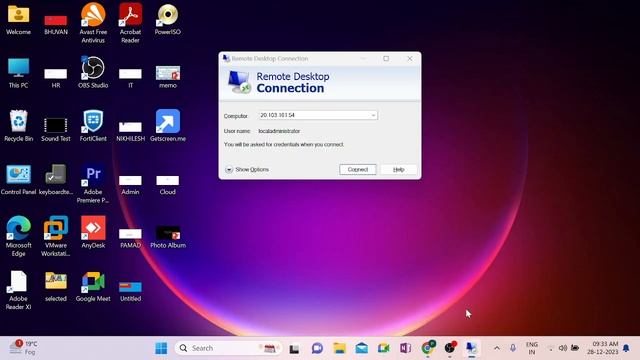Viewport: 640px width, 360px height.
Task: Select the keyboardtest desktop icon
Action: coord(56,180)
